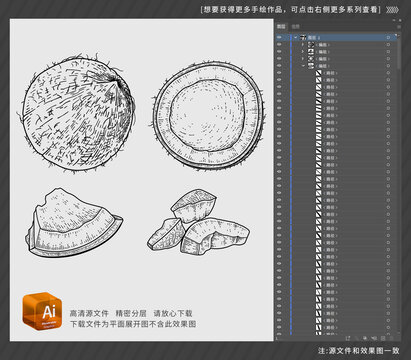Click the top banner text about more hand-drawn works

tap(290, 10)
